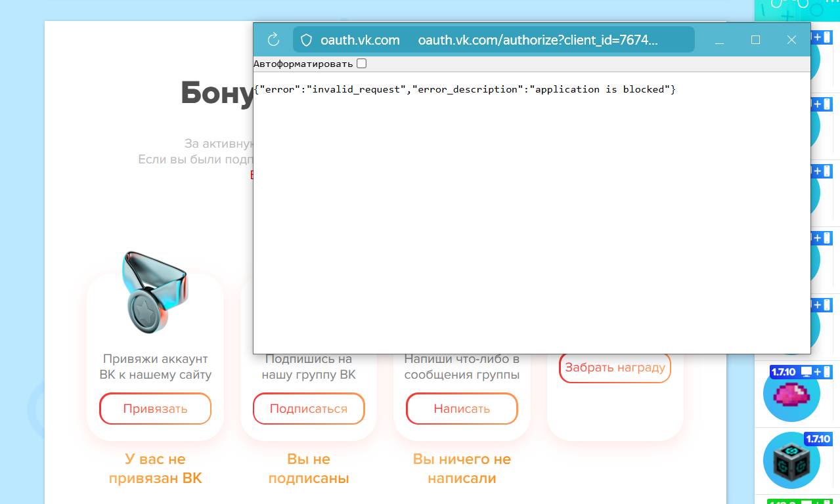Close the oauth.vk.com popup window
The height and width of the screenshot is (504, 840).
[x=791, y=40]
